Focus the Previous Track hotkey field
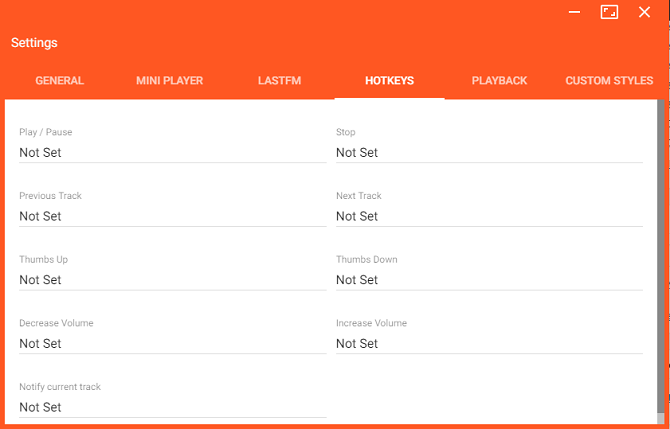670x429 pixels. coord(172,216)
